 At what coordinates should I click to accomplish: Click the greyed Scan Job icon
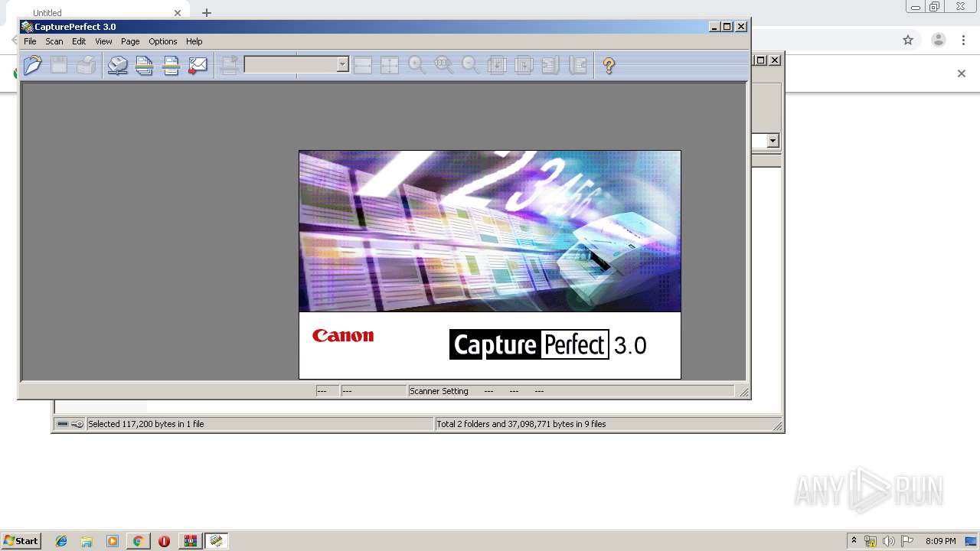(228, 66)
